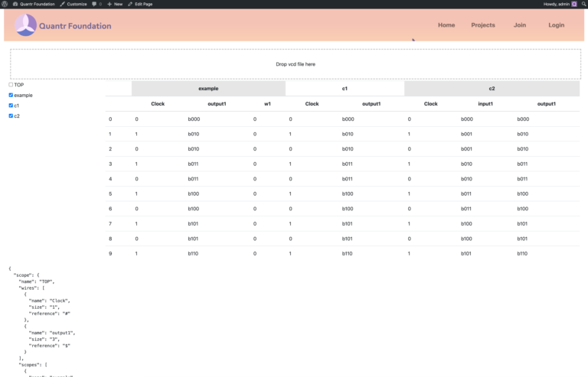Click the Drop vcd file here zone
588x377 pixels.
coord(296,64)
